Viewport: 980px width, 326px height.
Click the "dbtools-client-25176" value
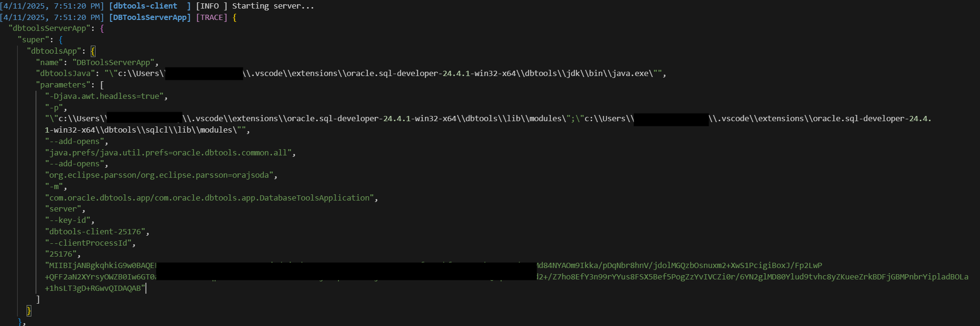point(97,232)
